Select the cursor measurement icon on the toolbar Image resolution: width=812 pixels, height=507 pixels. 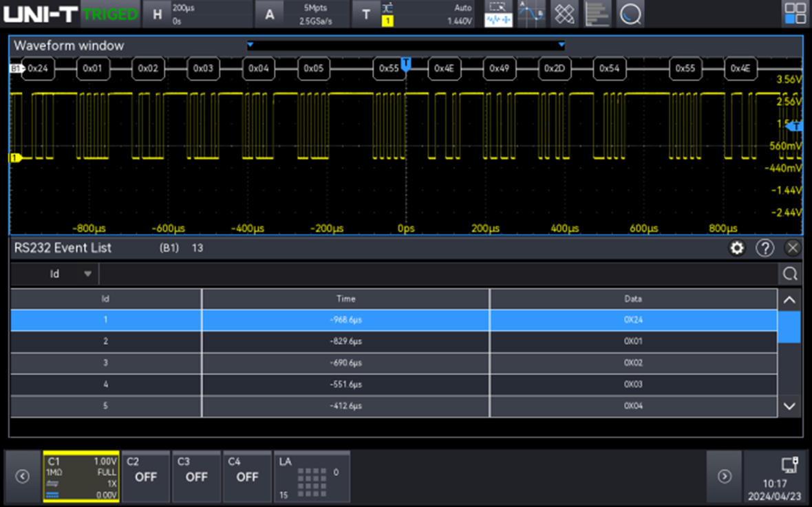531,13
